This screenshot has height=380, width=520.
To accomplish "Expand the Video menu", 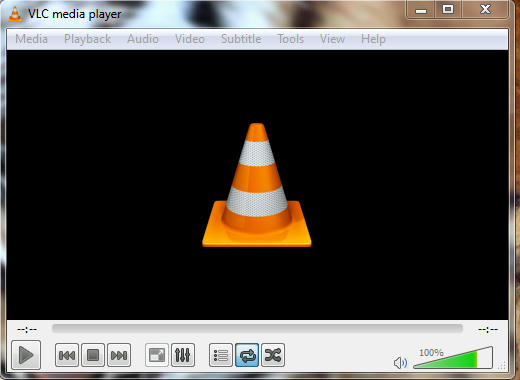I will pos(190,39).
